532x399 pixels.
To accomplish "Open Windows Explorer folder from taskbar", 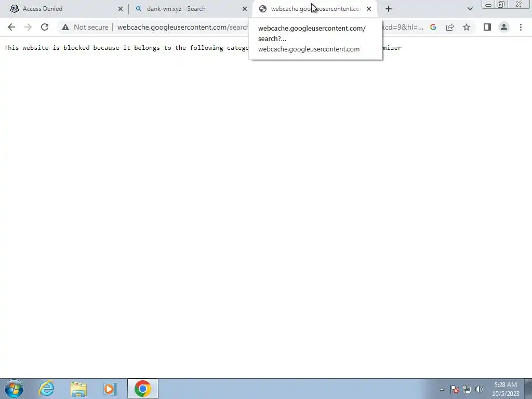I will [x=78, y=389].
